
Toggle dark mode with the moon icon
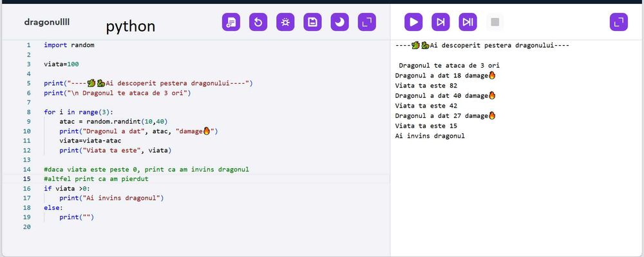coord(339,22)
